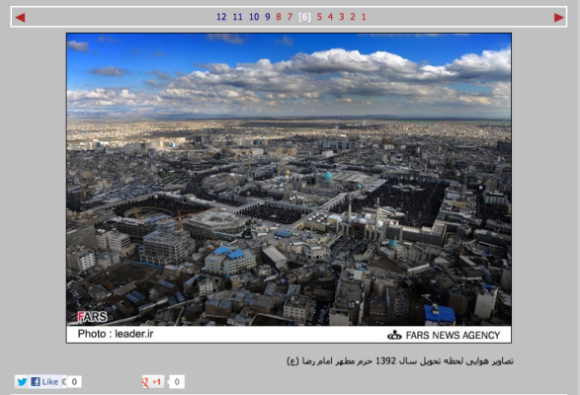Select gallery page 4
The width and height of the screenshot is (580, 395).
pyautogui.click(x=330, y=17)
